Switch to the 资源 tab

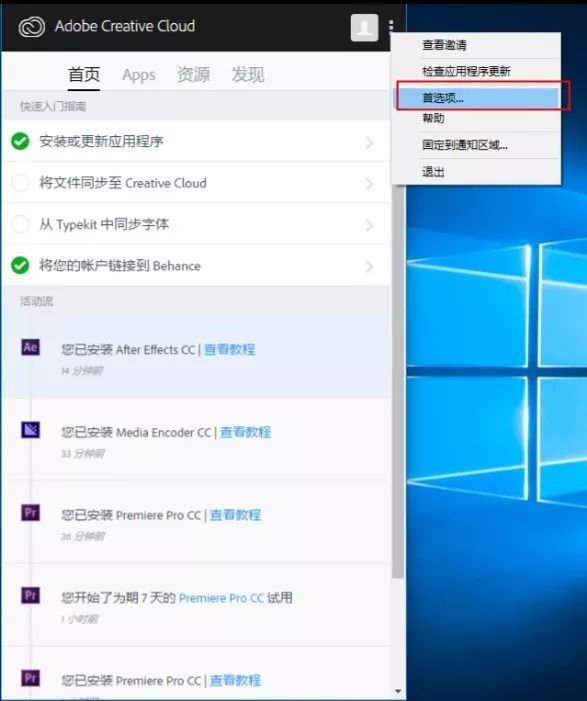193,74
